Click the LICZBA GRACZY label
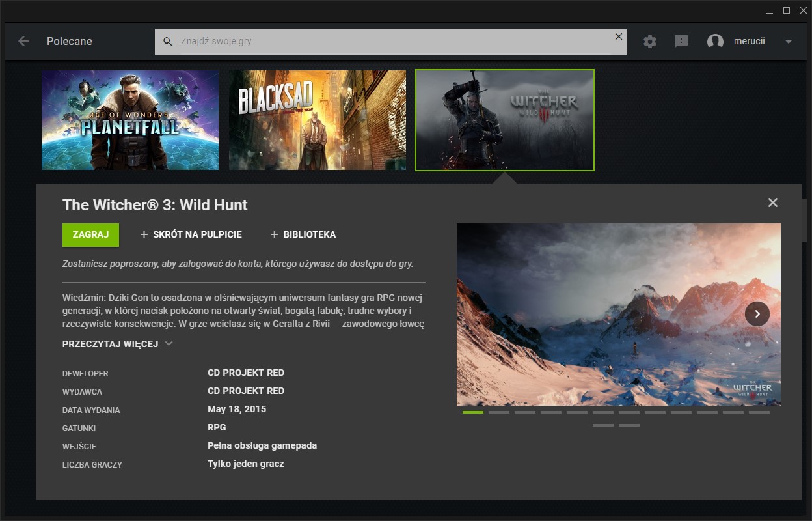 (x=92, y=465)
